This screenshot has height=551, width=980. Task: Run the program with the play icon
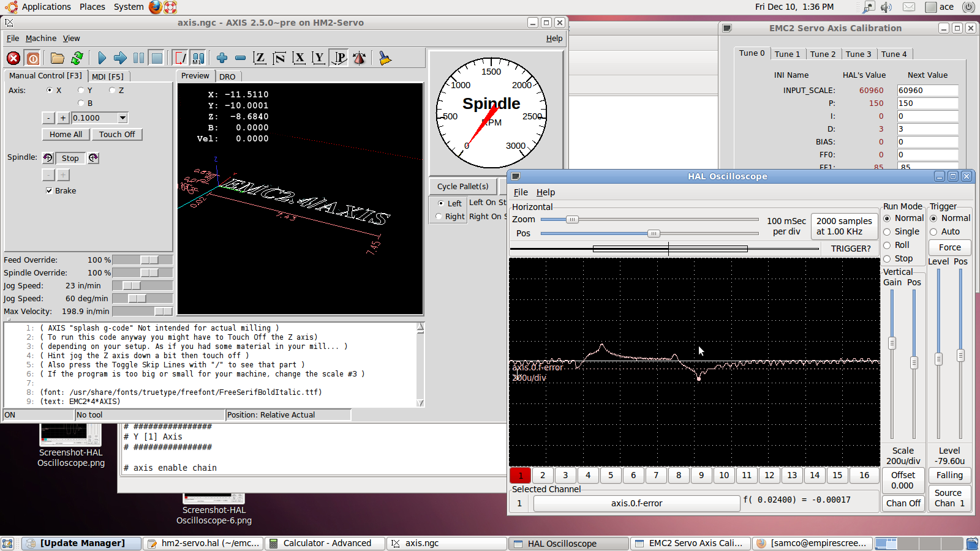pos(102,58)
